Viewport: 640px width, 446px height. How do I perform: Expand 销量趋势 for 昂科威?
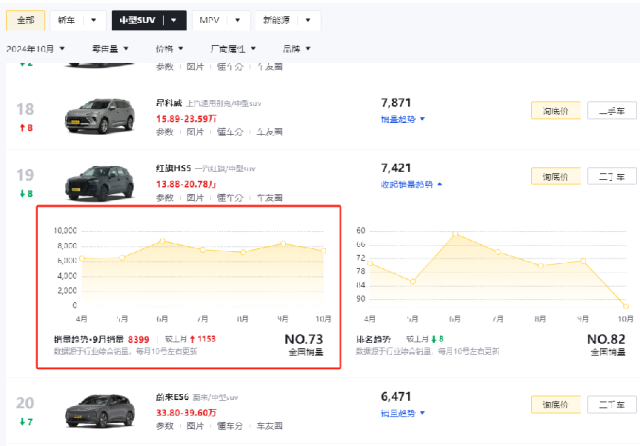coord(402,119)
